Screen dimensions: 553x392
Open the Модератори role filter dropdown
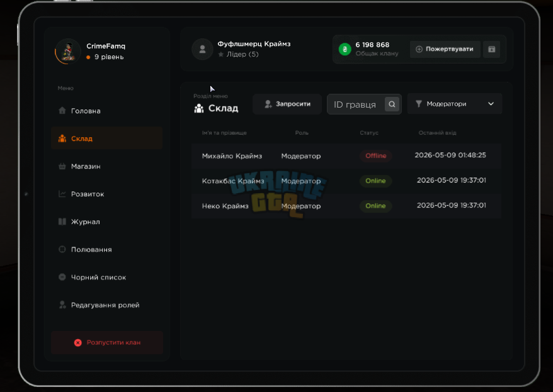(x=455, y=104)
